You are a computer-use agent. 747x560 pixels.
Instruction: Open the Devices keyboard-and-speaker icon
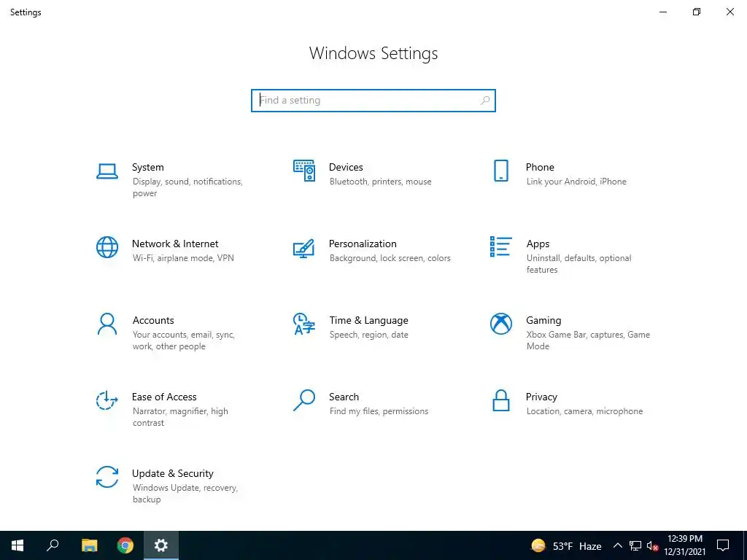304,171
